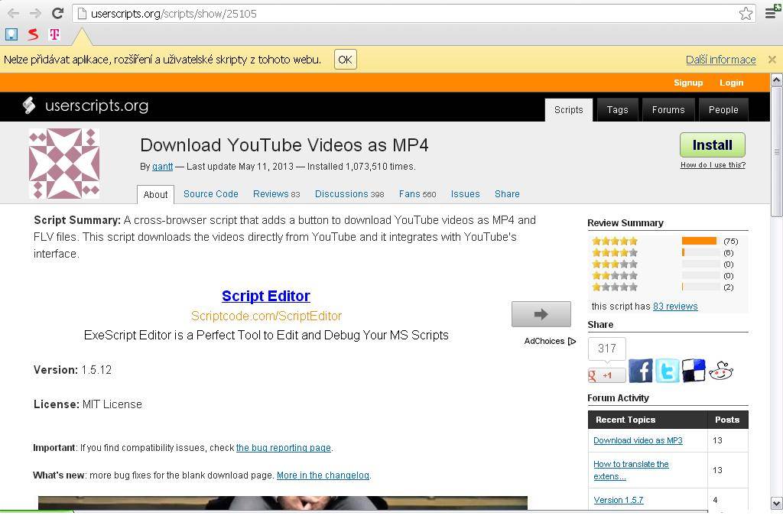Share the script on Twitter
This screenshot has height=532, width=783.
click(667, 371)
